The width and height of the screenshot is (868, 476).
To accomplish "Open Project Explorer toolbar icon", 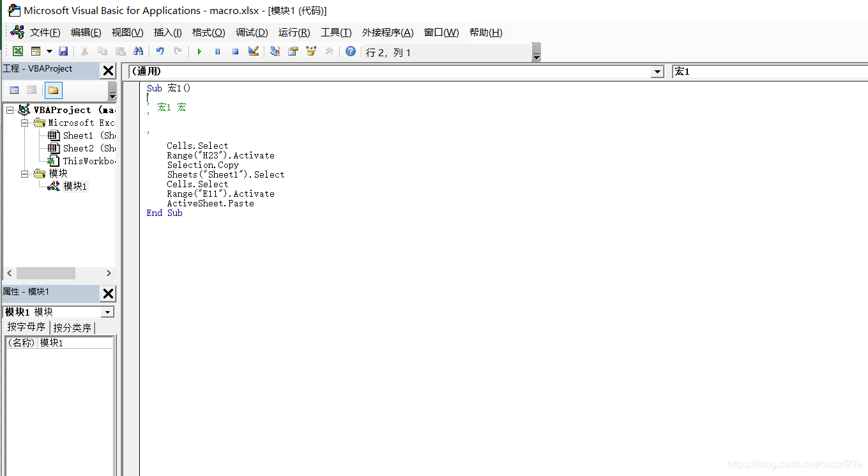I will (x=275, y=52).
